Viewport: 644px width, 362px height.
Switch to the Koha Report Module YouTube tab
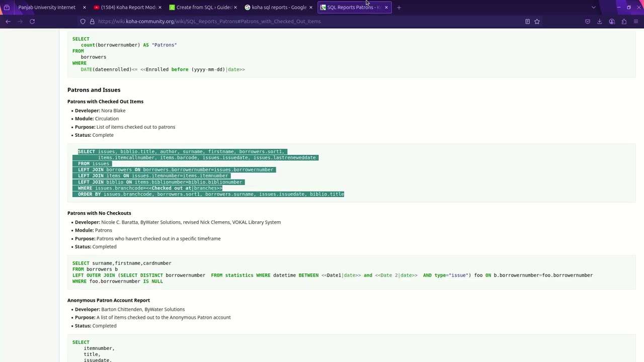[128, 8]
